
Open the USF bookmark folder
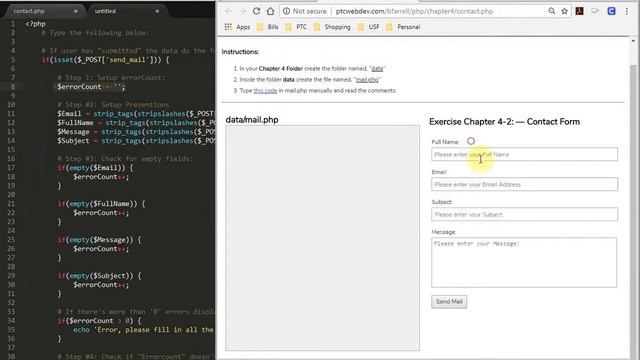tap(369, 27)
